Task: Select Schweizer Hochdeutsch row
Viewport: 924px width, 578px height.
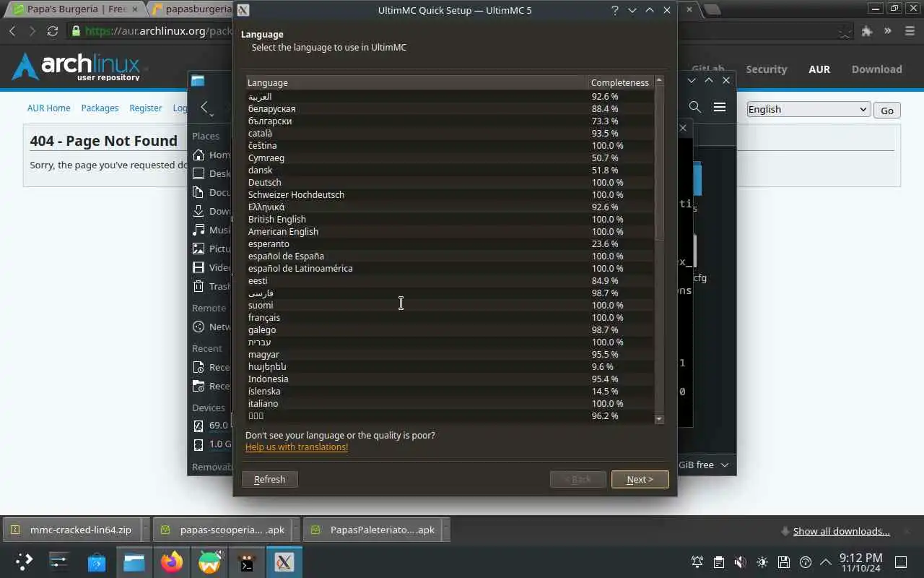Action: coord(450,194)
